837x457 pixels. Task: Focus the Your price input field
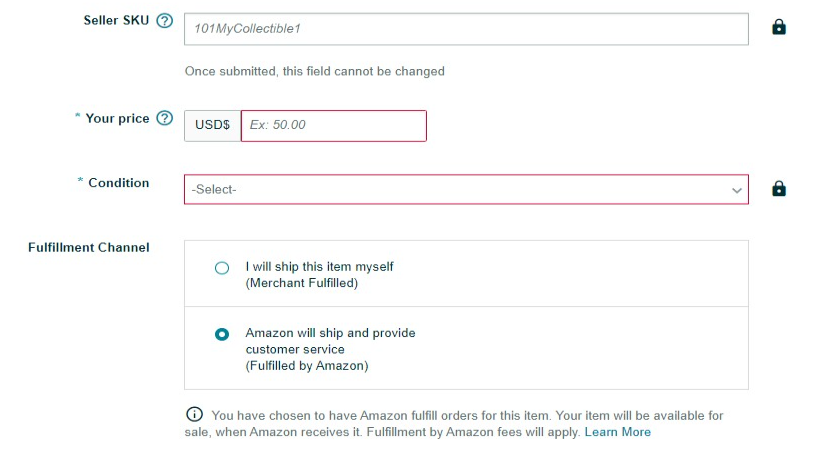coord(333,126)
